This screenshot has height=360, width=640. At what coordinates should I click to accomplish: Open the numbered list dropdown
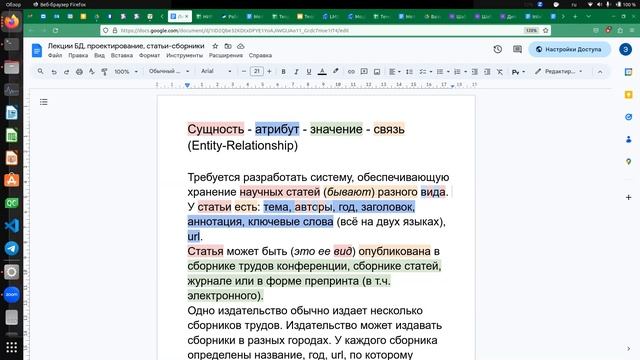[460, 71]
